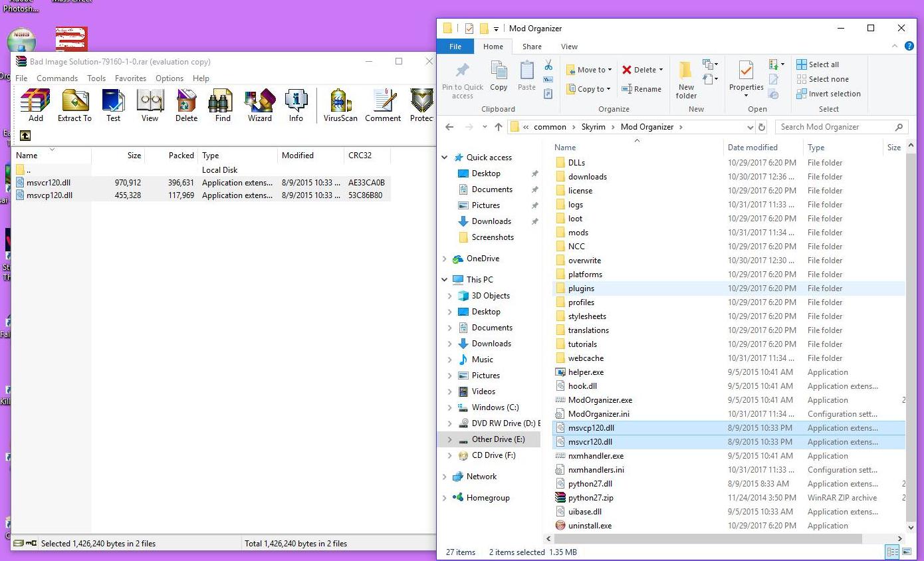Open the Delete options dropdown arrow
This screenshot has height=561, width=924.
(661, 70)
